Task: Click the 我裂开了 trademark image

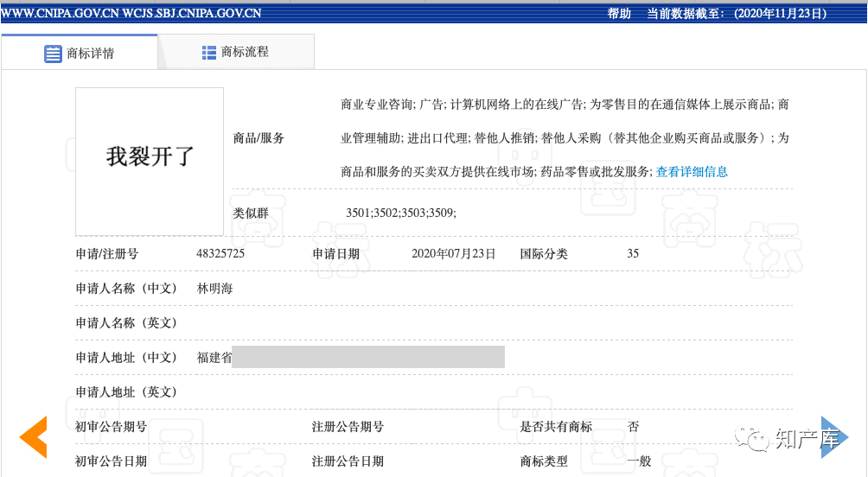Action: tap(150, 162)
